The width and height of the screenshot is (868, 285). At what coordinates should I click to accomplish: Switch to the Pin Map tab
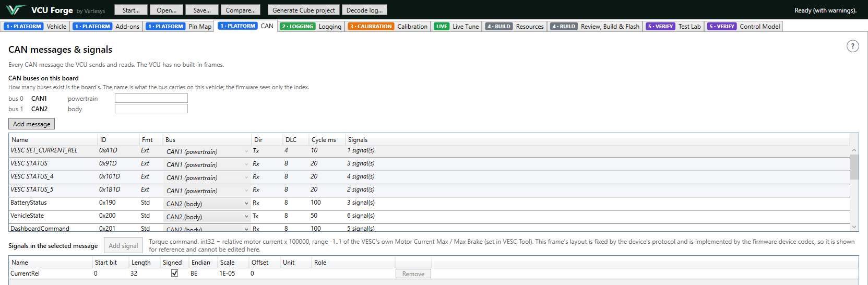click(x=179, y=26)
